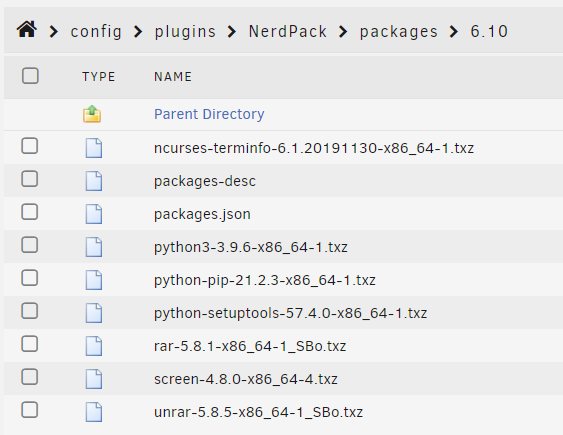This screenshot has height=435, width=563.
Task: Click file icon for unrar-5.8.5 package
Action: (94, 412)
